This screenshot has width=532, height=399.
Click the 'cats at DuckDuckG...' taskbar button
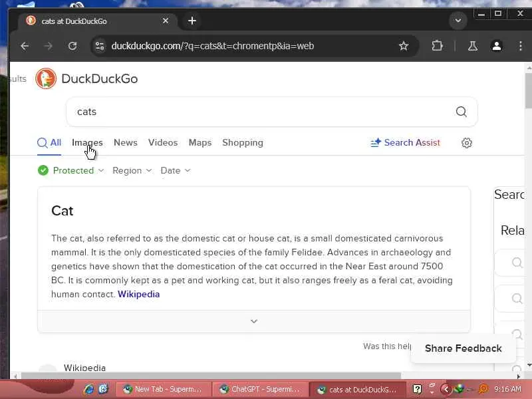[358, 390]
